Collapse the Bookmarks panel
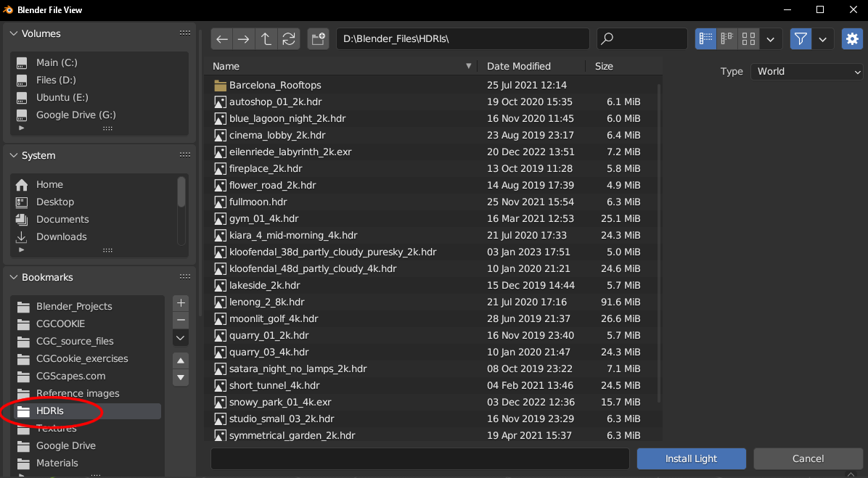 pyautogui.click(x=14, y=277)
